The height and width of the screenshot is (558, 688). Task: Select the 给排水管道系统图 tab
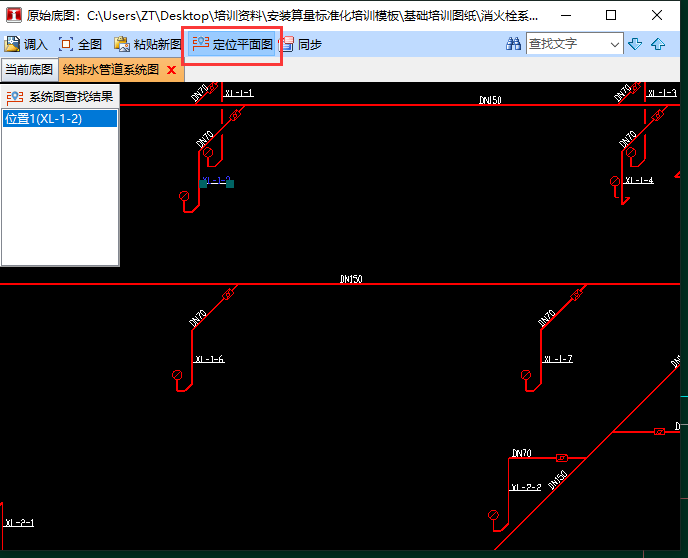click(110, 70)
